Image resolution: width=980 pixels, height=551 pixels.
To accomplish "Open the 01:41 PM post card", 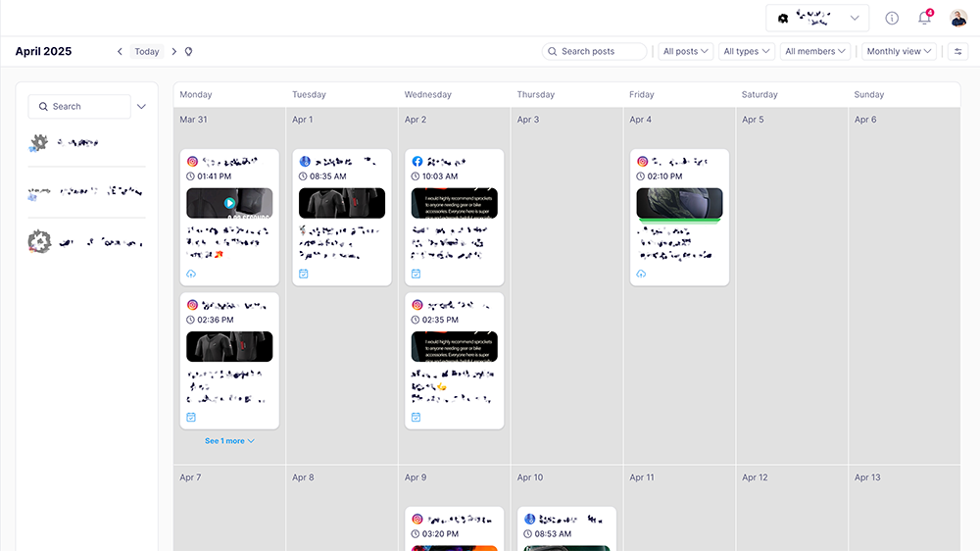I will coord(229,217).
